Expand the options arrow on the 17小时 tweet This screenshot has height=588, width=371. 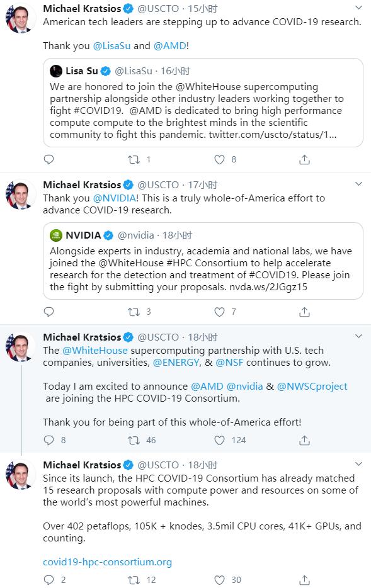tap(358, 184)
